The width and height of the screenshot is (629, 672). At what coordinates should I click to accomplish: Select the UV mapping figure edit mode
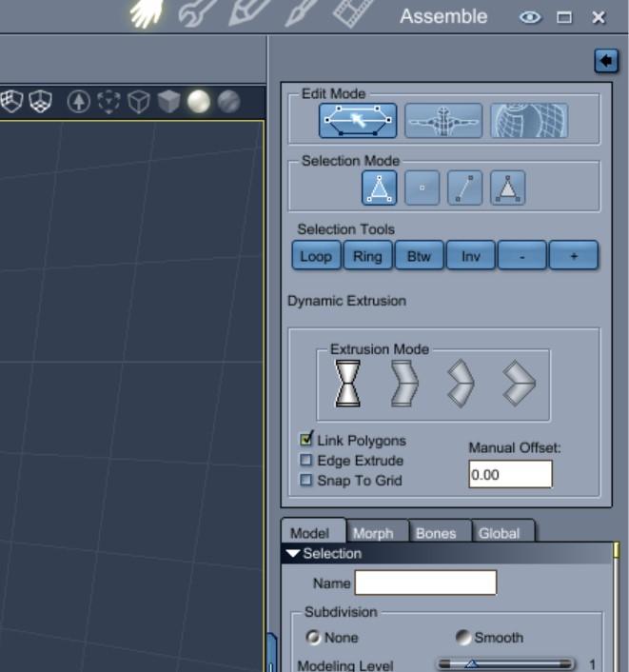click(443, 121)
